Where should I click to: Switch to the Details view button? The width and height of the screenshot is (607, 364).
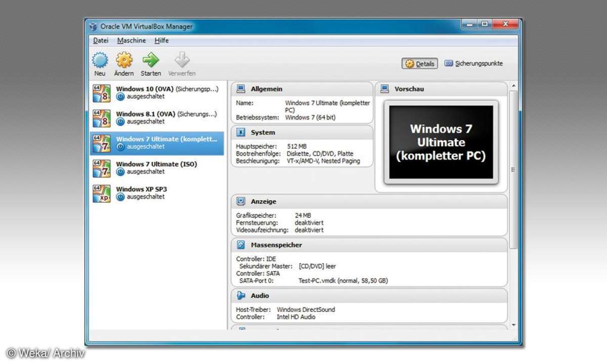tap(420, 64)
